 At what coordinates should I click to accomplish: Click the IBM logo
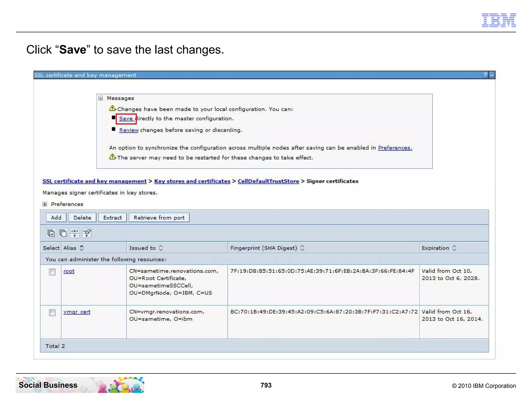tap(499, 20)
